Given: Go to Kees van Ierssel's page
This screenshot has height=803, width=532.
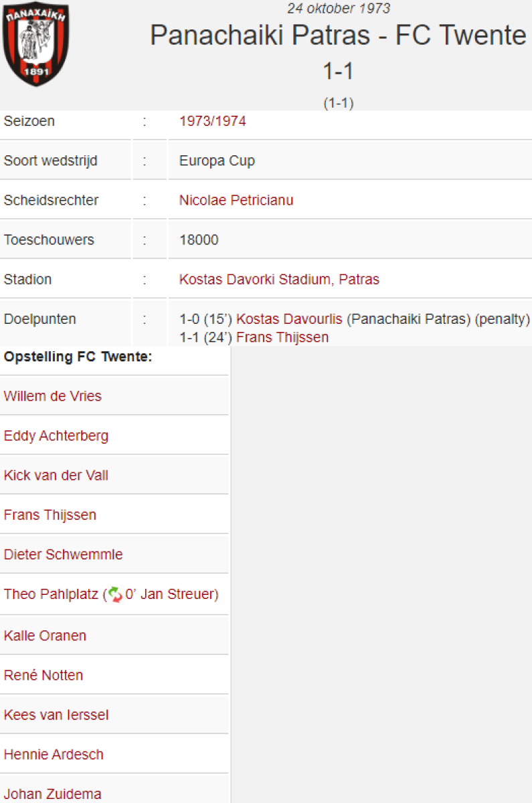Looking at the screenshot, I should [56, 715].
